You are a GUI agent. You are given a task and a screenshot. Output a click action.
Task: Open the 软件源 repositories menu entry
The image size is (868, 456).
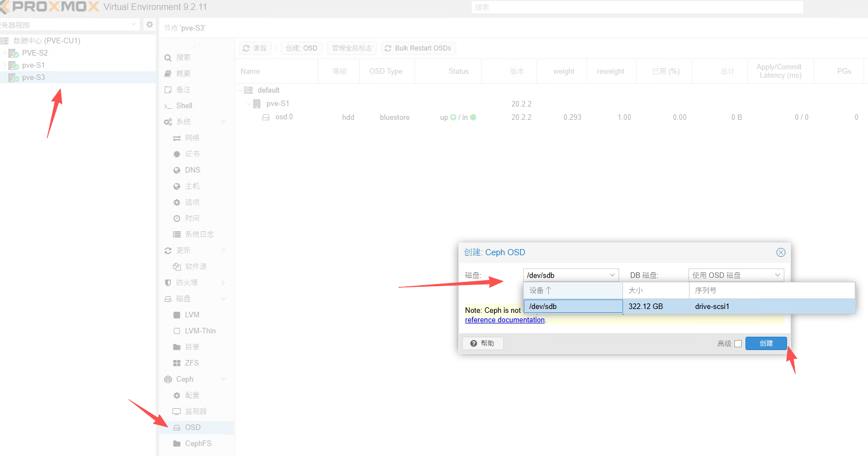pos(196,266)
